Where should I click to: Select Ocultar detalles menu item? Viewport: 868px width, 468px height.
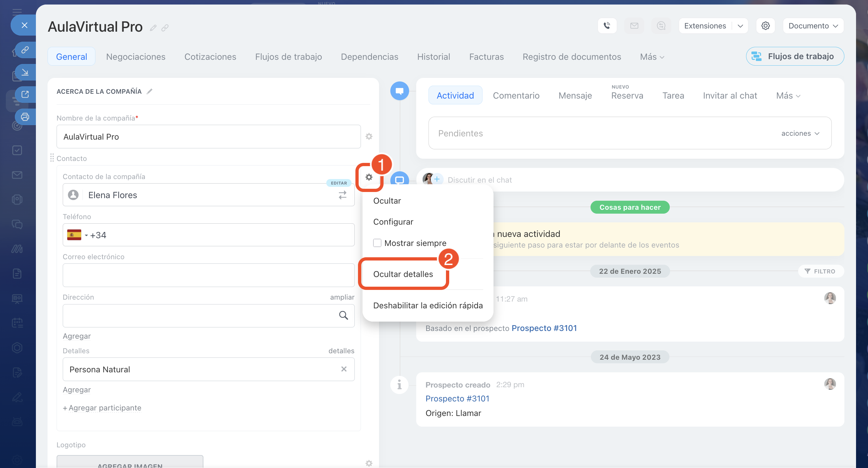tap(403, 274)
